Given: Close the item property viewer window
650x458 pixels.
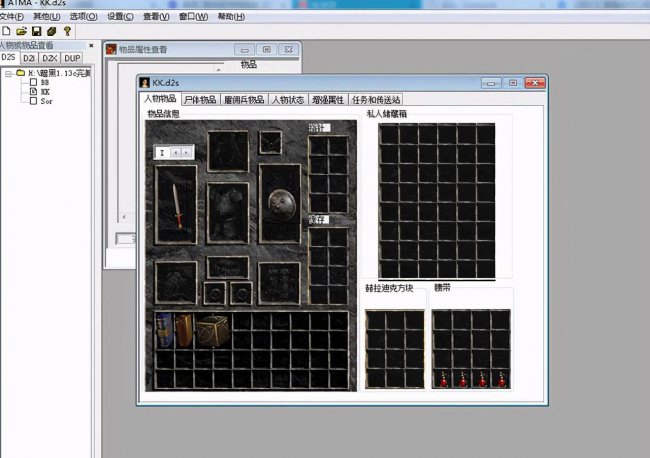Looking at the screenshot, I should 289,50.
